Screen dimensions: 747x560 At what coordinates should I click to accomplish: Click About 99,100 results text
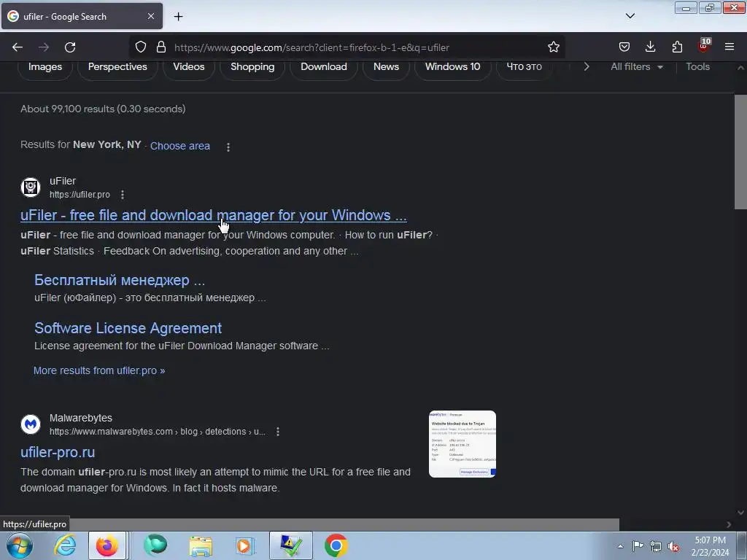103,109
